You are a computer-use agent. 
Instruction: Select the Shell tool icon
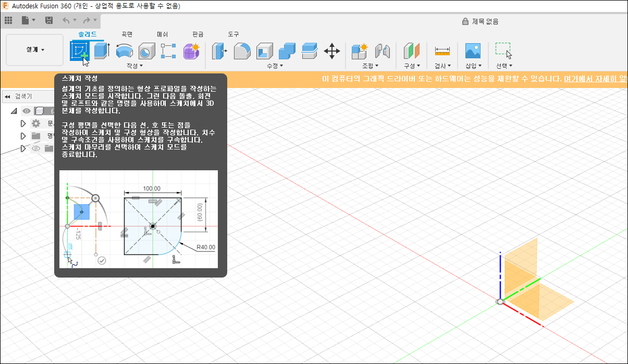coord(264,51)
